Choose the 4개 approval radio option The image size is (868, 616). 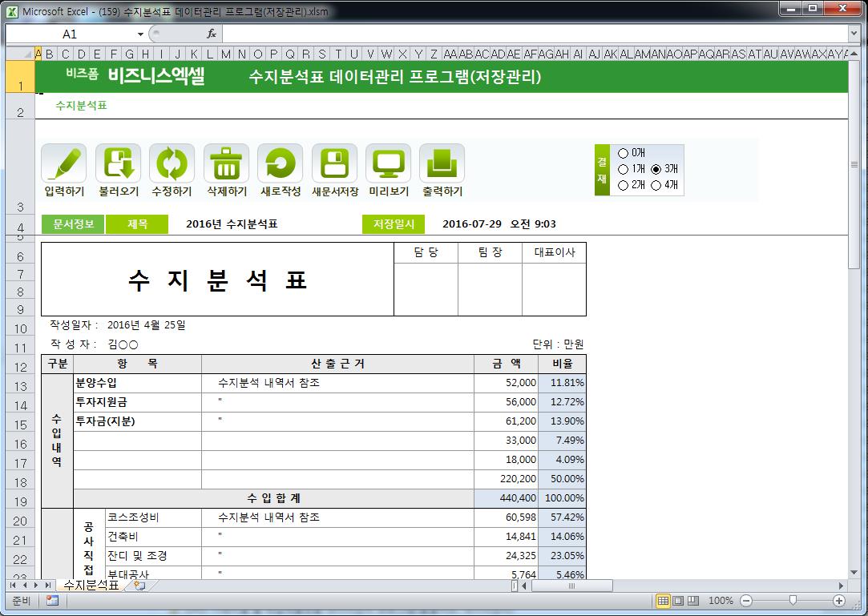tap(656, 186)
